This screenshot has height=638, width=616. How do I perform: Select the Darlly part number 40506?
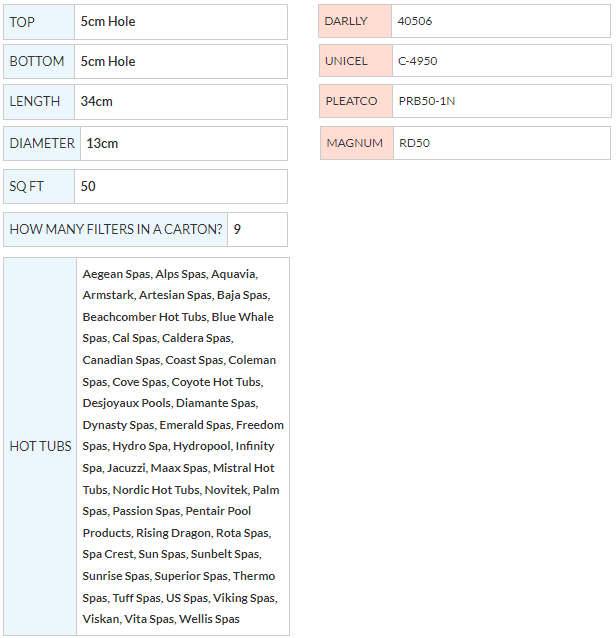[x=415, y=21]
